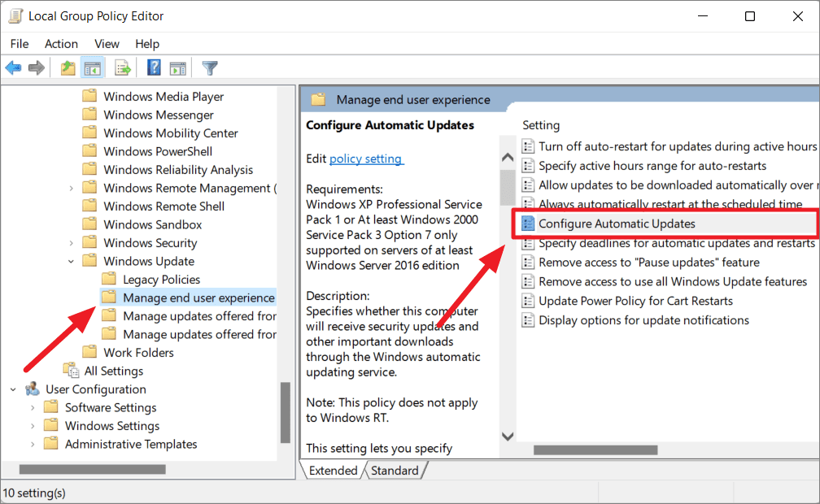Viewport: 820px width, 504px height.
Task: Open the Help menu
Action: coord(147,44)
